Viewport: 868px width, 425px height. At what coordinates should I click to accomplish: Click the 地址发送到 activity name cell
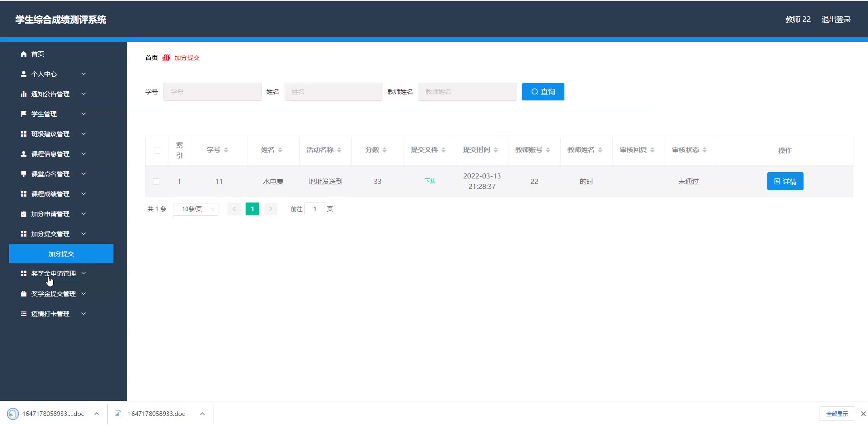point(325,182)
